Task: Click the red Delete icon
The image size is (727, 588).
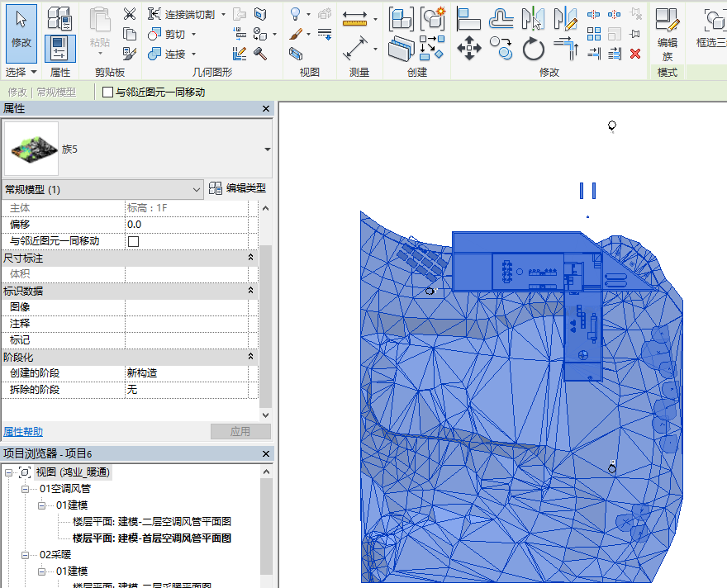Action: coord(635,54)
